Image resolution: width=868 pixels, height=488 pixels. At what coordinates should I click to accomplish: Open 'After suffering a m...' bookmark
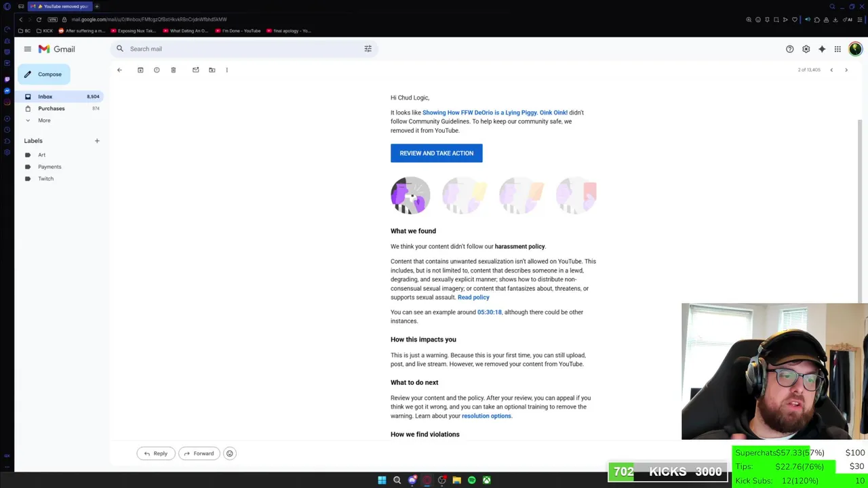point(82,30)
